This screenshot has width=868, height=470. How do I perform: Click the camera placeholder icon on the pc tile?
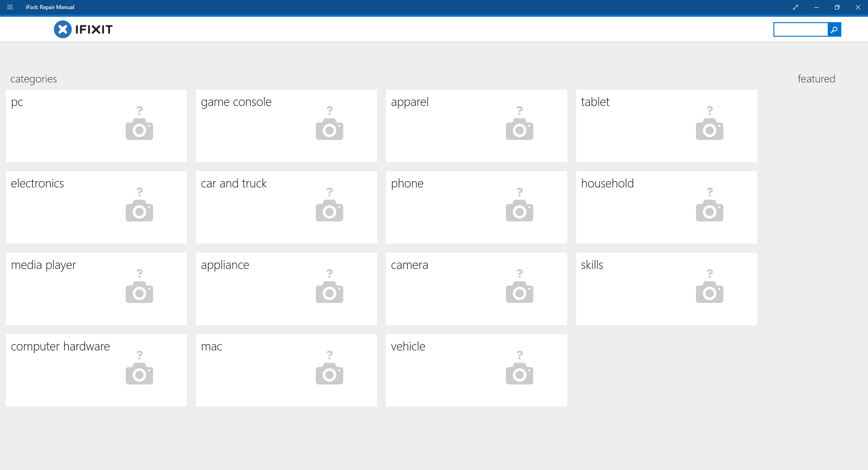pyautogui.click(x=139, y=130)
